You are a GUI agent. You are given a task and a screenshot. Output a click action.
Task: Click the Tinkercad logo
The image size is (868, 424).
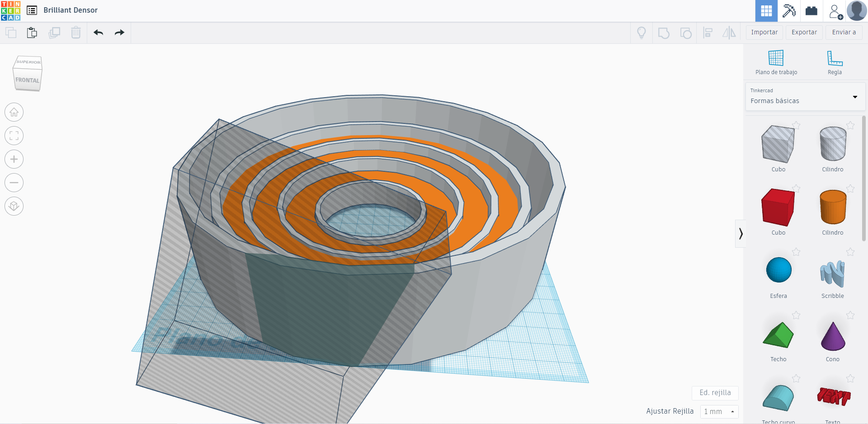click(x=11, y=10)
